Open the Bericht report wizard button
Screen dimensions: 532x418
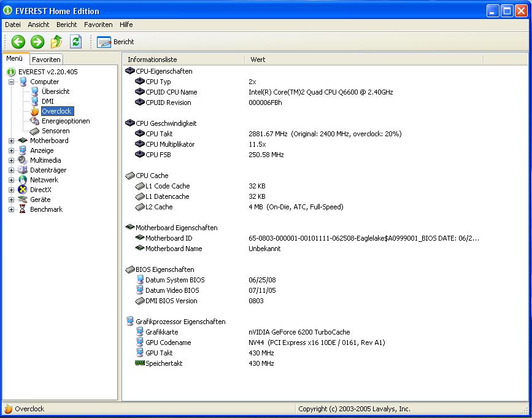pos(115,42)
